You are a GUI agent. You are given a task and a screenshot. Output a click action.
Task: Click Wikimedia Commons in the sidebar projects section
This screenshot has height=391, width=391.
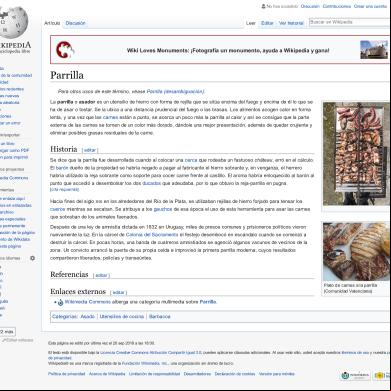point(14,178)
